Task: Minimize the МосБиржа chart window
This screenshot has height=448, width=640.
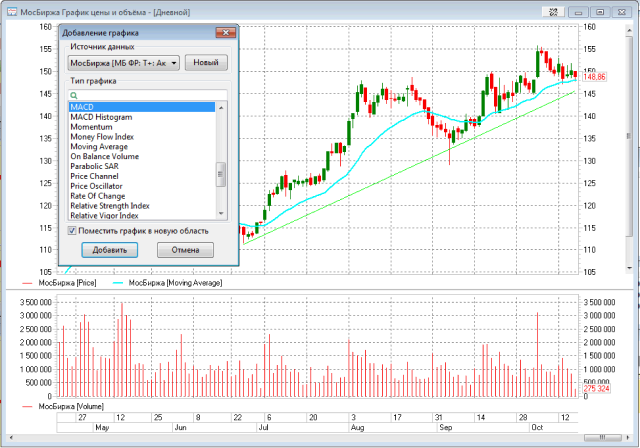Action: coord(579,11)
